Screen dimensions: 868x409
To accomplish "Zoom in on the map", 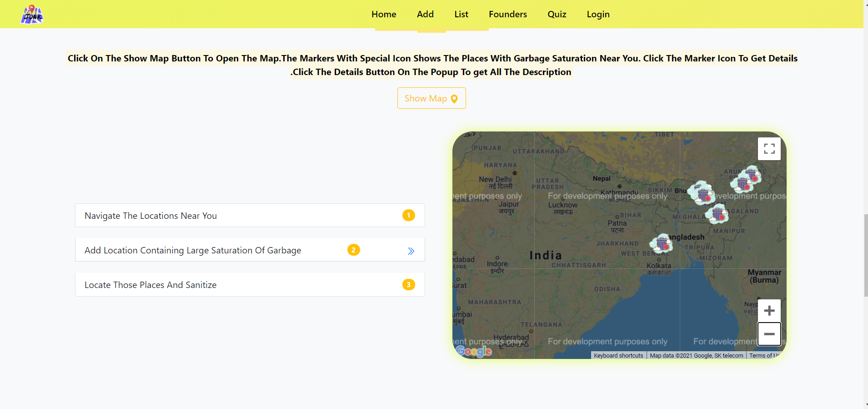I will click(769, 311).
